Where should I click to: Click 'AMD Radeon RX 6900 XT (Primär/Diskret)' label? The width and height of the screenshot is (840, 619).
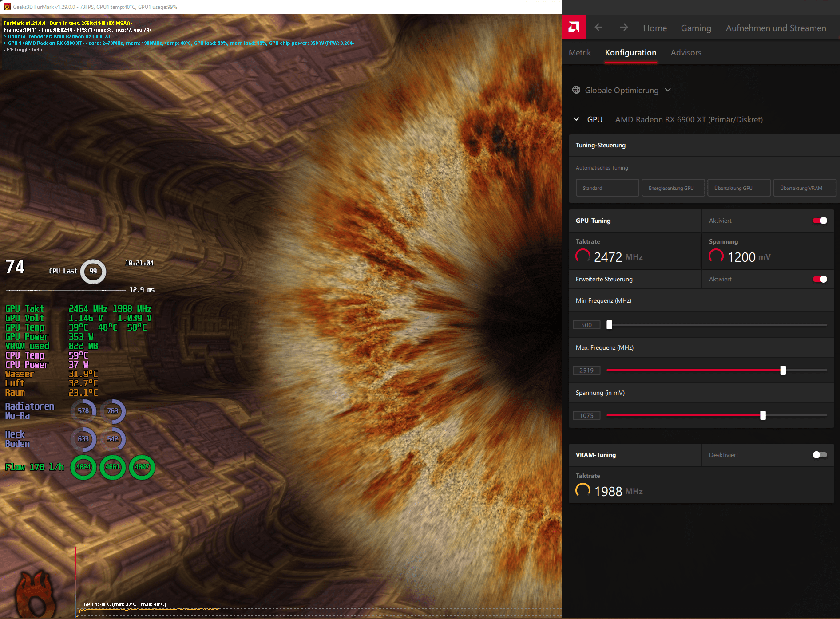pos(689,119)
